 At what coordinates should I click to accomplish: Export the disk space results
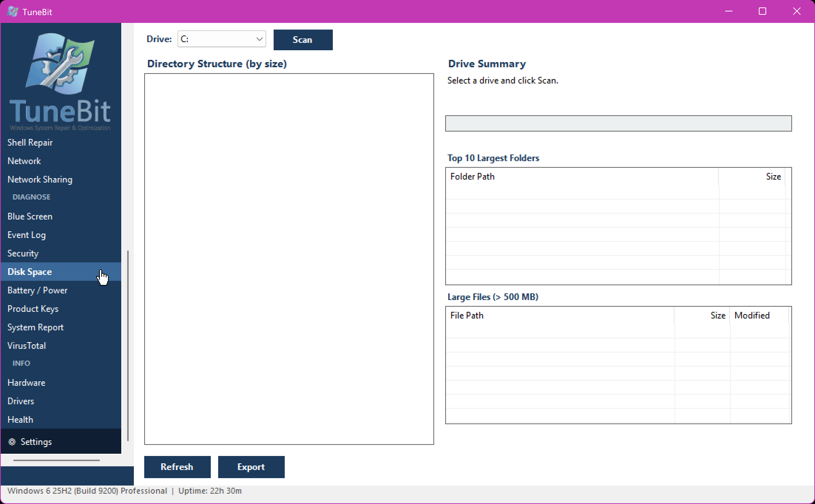[251, 467]
